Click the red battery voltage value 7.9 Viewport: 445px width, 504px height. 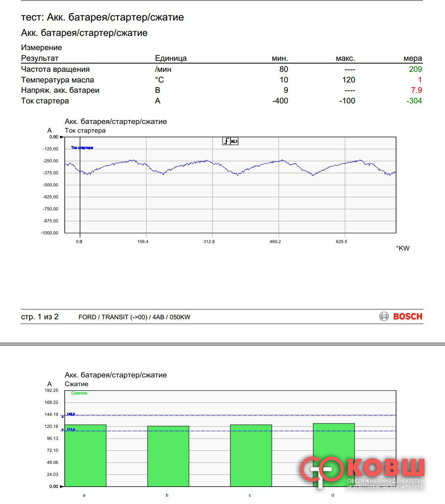(416, 90)
